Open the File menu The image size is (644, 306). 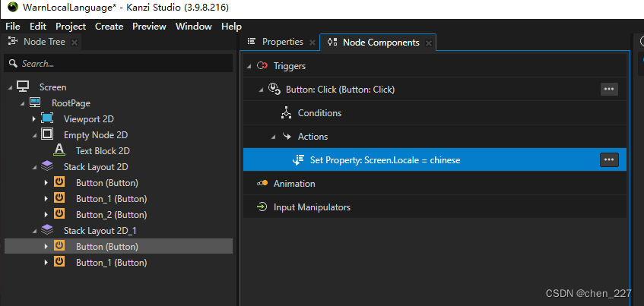pos(13,27)
